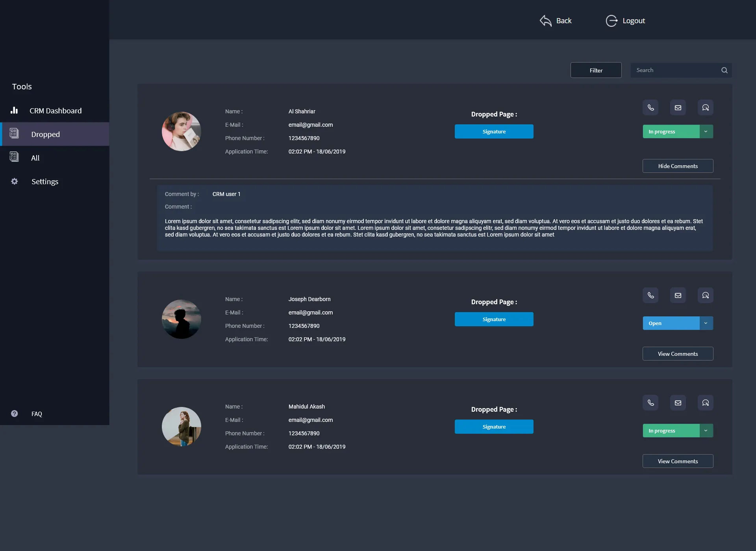Click Signature button for Joseph Dearborn

[x=494, y=319]
